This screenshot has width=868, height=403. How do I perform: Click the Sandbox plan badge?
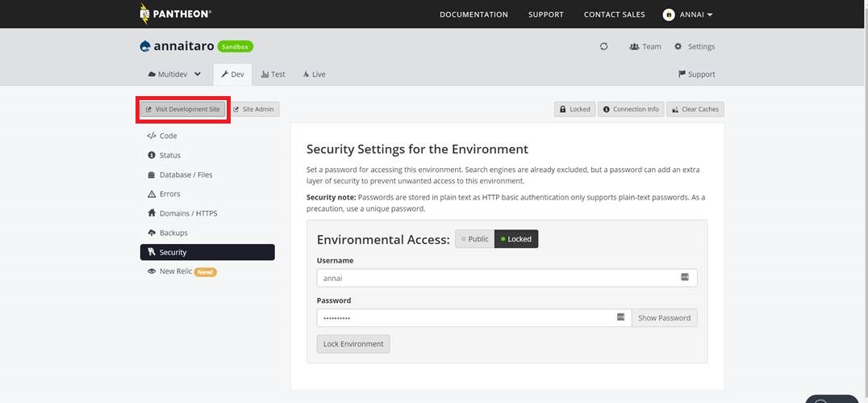tap(236, 47)
